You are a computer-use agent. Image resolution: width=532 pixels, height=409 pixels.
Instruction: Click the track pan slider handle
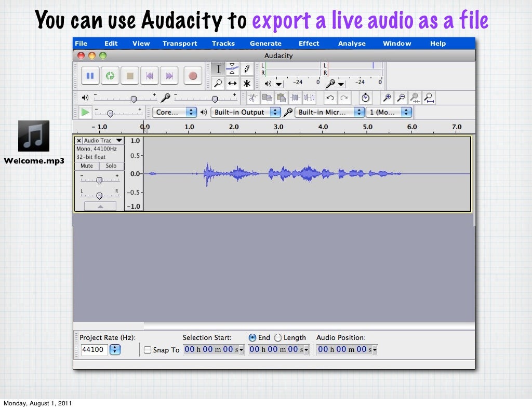(x=99, y=196)
